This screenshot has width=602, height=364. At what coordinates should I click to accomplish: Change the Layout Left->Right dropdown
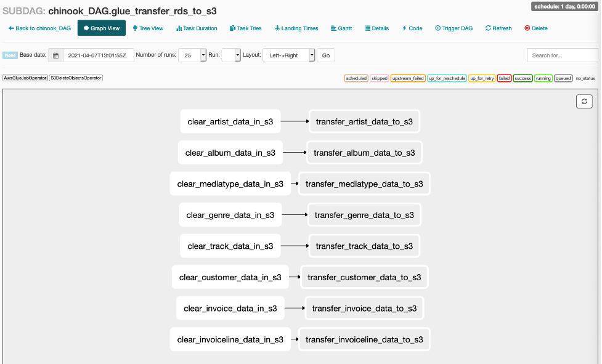(x=288, y=55)
